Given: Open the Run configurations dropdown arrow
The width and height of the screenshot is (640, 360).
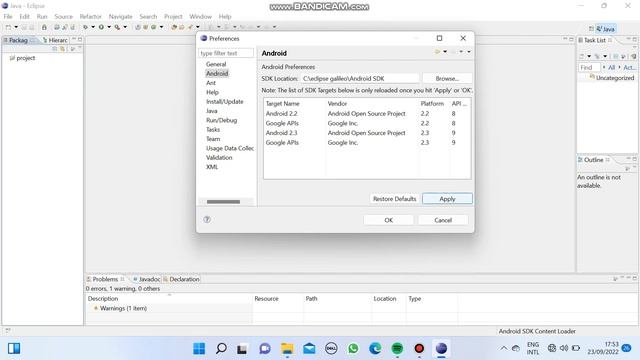Looking at the screenshot, I should click(x=109, y=27).
